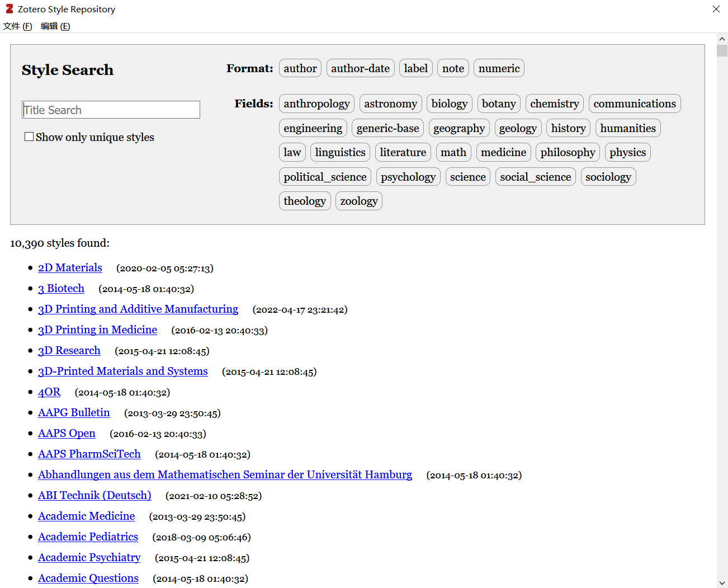
Task: Filter by note format
Action: (453, 68)
